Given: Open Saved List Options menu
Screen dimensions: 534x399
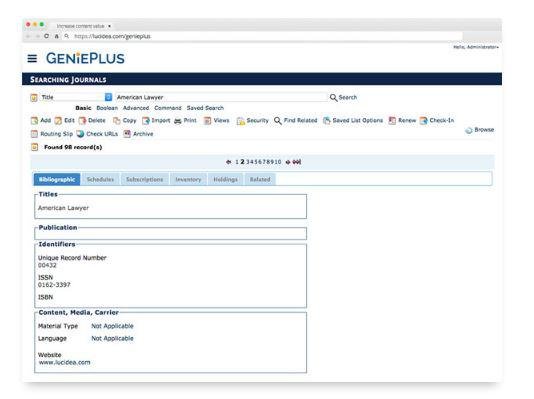Looking at the screenshot, I should 353,121.
